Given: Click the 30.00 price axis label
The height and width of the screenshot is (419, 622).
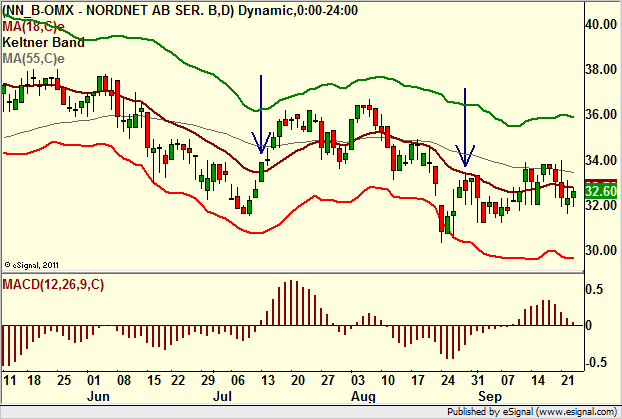Looking at the screenshot, I should click(x=601, y=250).
